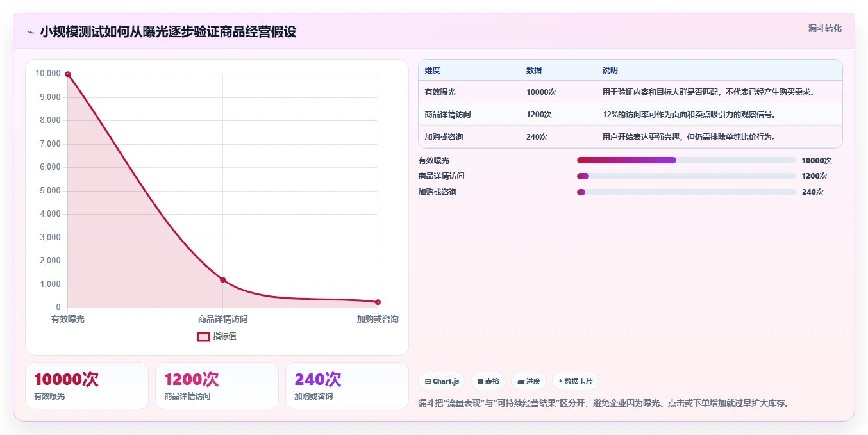Image resolution: width=868 pixels, height=435 pixels.
Task: Click the 进度 tag chip
Action: coord(529,381)
